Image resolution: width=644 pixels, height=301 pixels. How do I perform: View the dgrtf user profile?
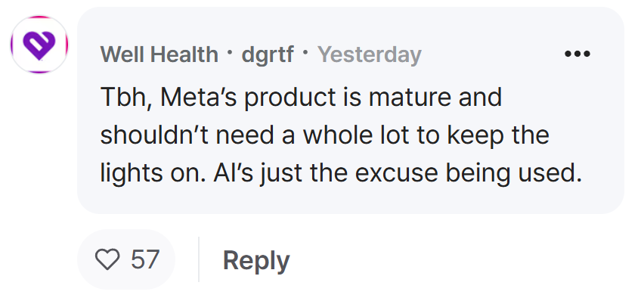click(268, 54)
